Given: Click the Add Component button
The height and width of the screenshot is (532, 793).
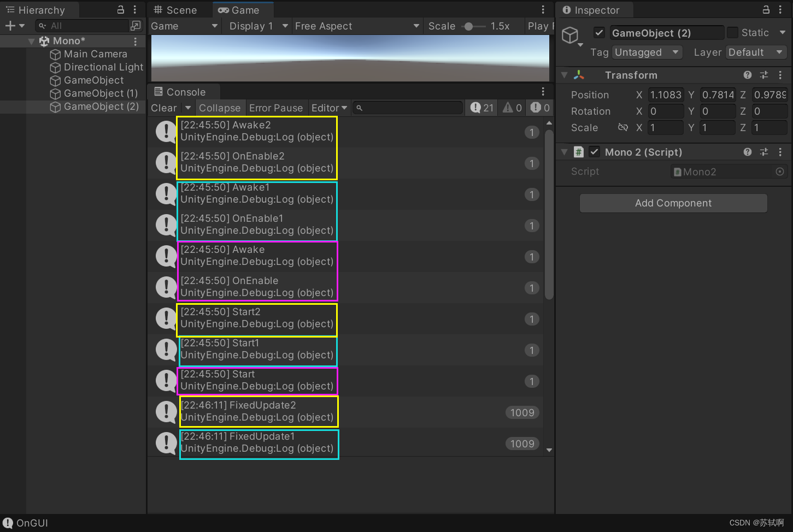Looking at the screenshot, I should pos(673,203).
